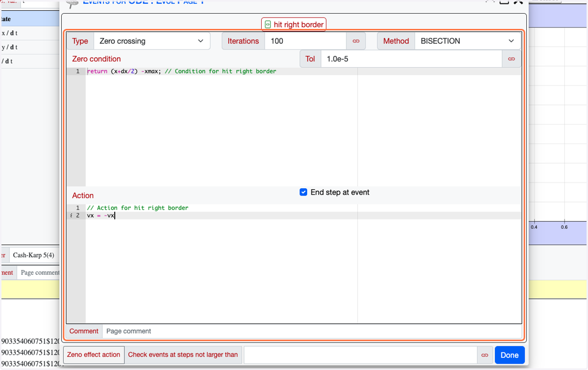588x370 pixels.
Task: Click the Cash-Karp 5(4) solver in background
Action: pos(33,255)
